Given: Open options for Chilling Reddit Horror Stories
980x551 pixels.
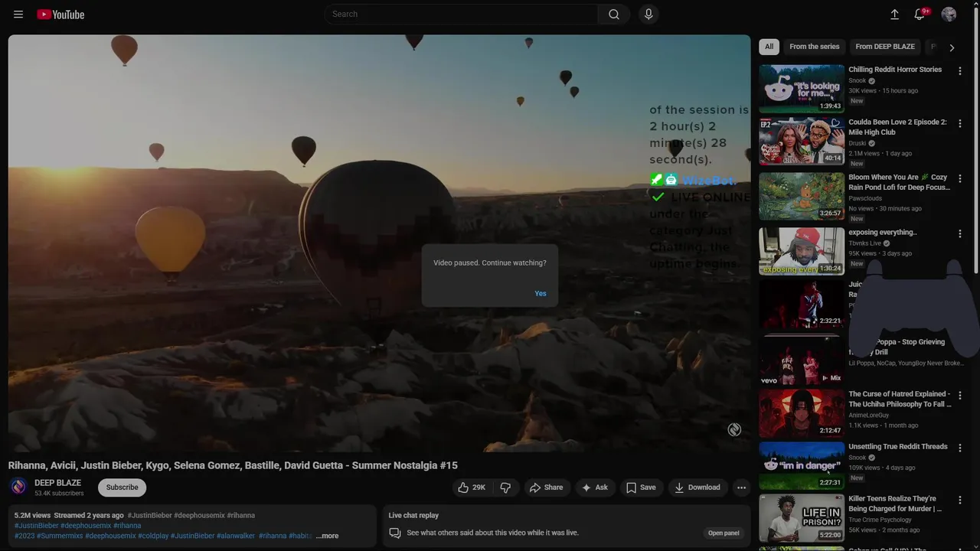Looking at the screenshot, I should [x=960, y=71].
